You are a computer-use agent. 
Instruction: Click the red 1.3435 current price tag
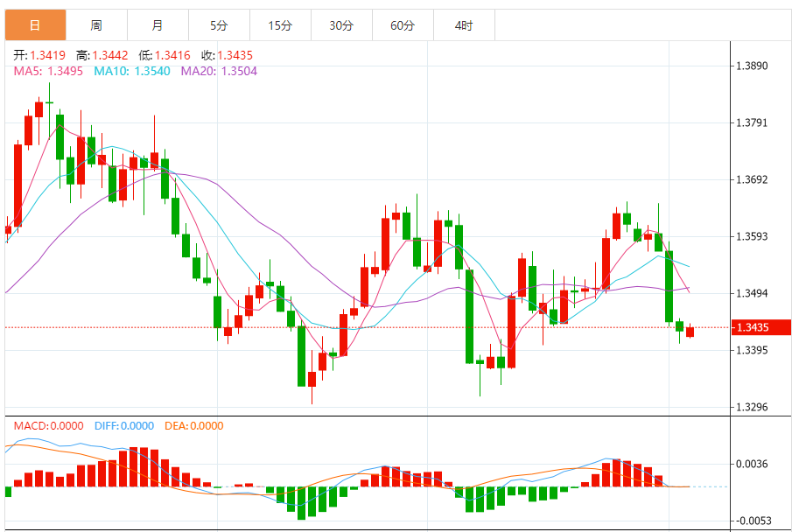[760, 327]
